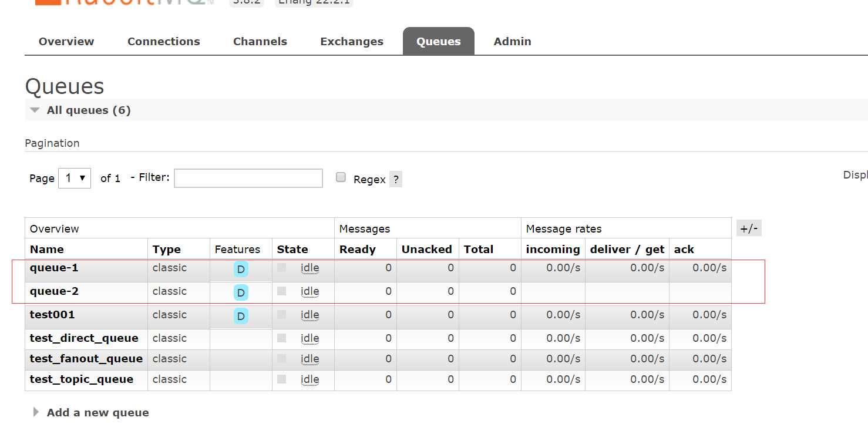The image size is (868, 434).
Task: Switch to the Overview tab
Action: [66, 41]
